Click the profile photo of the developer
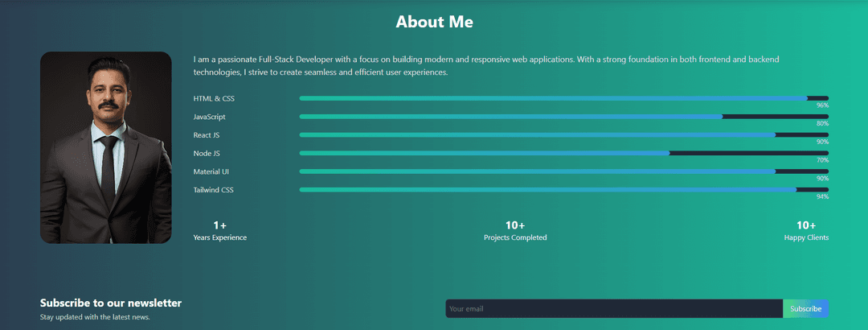The width and height of the screenshot is (868, 330). pyautogui.click(x=105, y=148)
